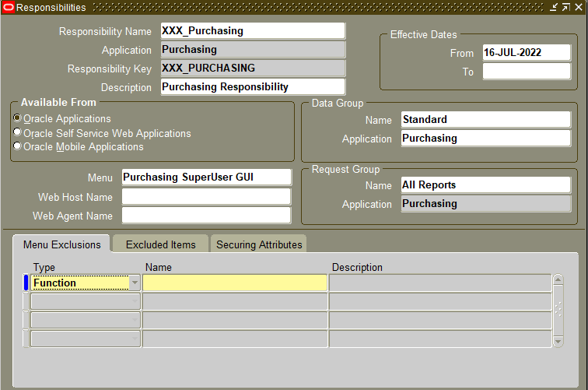Click the Request Group Name field All Reports
The width and height of the screenshot is (588, 390).
(486, 185)
